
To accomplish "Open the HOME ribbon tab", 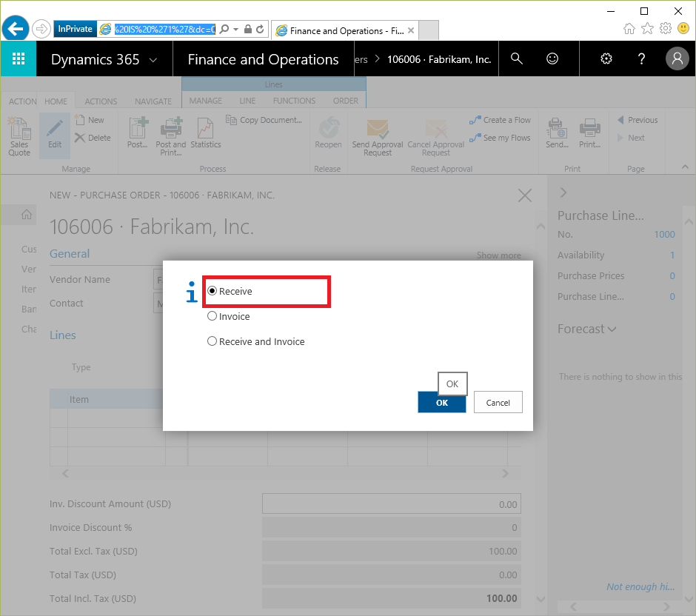I will coord(56,101).
